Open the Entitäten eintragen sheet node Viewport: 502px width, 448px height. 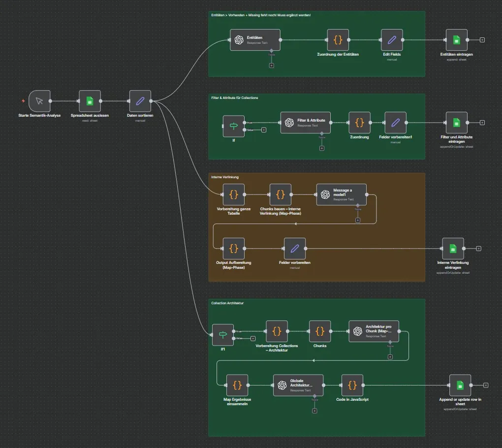[x=457, y=40]
